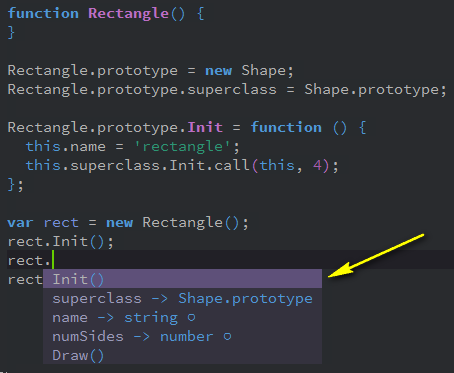
Task: Click the Rectangle.prototype.Init function declaration line
Action: [187, 127]
